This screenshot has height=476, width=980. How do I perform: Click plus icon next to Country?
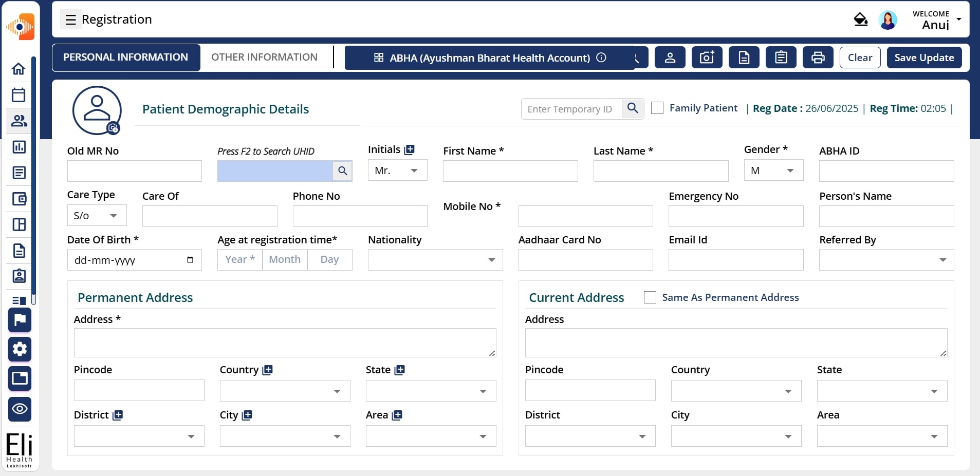[267, 370]
